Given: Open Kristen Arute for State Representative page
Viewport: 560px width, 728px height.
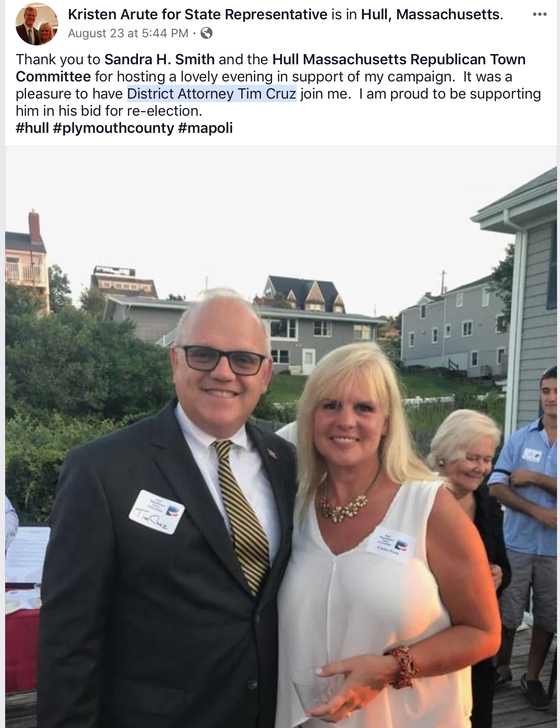Looking at the screenshot, I should click(x=198, y=15).
